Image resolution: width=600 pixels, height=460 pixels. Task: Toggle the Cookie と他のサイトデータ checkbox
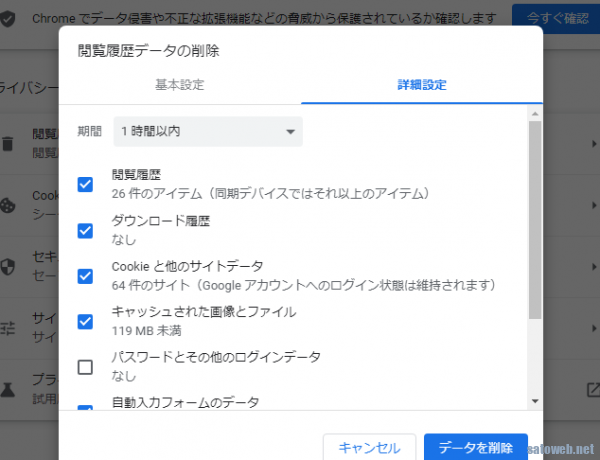click(85, 276)
